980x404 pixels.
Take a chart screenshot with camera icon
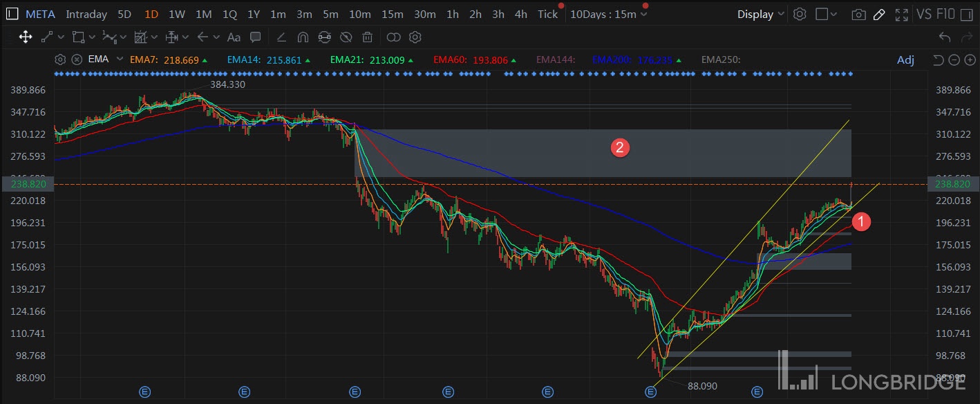(x=858, y=15)
